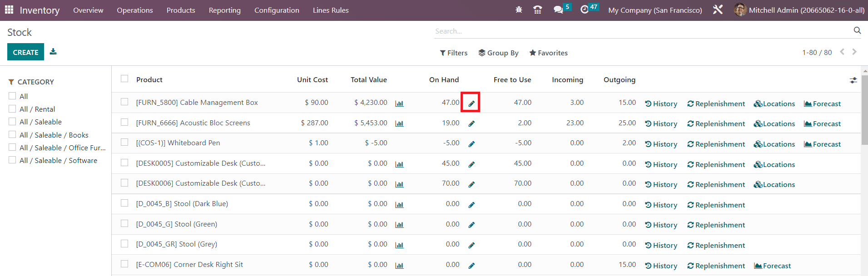Screen dimensions: 868x276
Task: Open the optional columns settings dropdown
Action: coord(853,80)
